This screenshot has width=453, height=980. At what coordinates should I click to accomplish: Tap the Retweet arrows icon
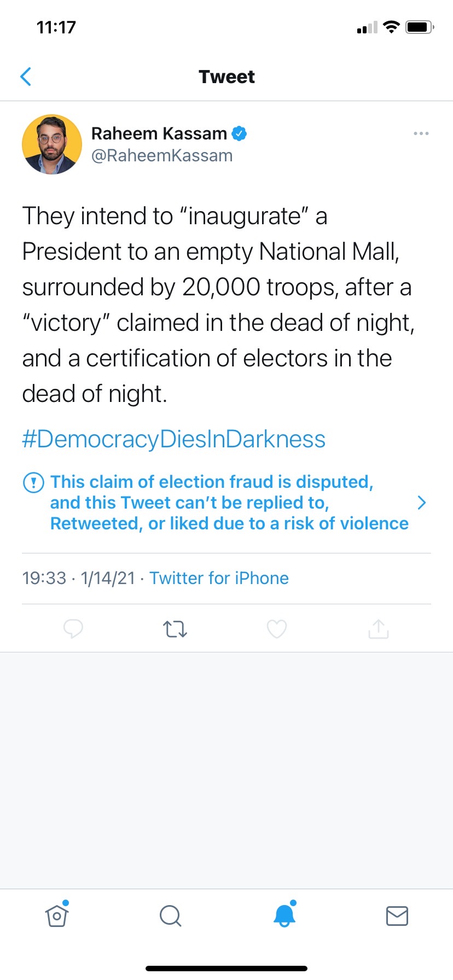click(175, 629)
